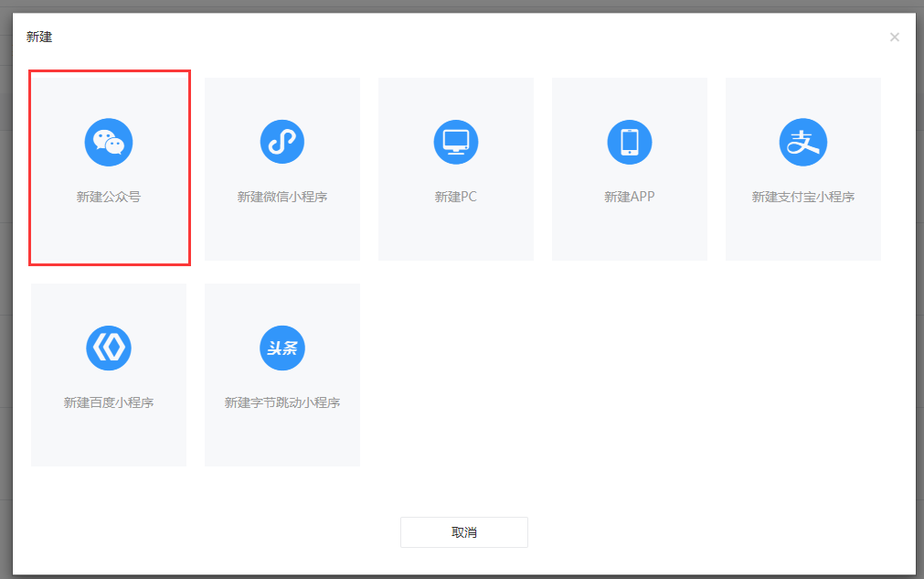The height and width of the screenshot is (579, 924).
Task: Select the 新建公众号 label
Action: [x=109, y=197]
